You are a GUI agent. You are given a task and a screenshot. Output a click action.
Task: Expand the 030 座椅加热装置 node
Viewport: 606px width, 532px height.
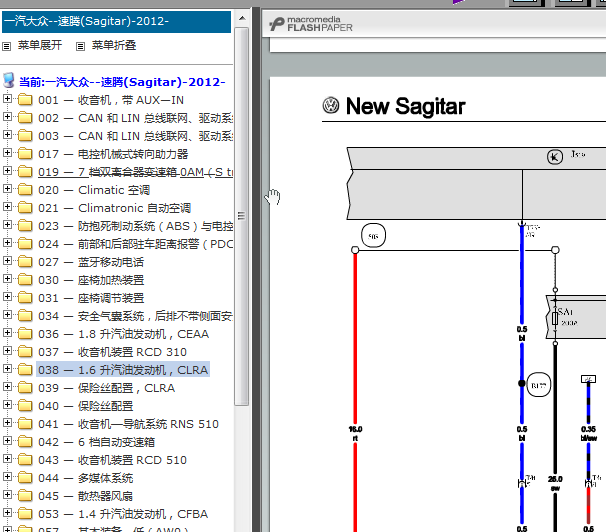[7, 279]
